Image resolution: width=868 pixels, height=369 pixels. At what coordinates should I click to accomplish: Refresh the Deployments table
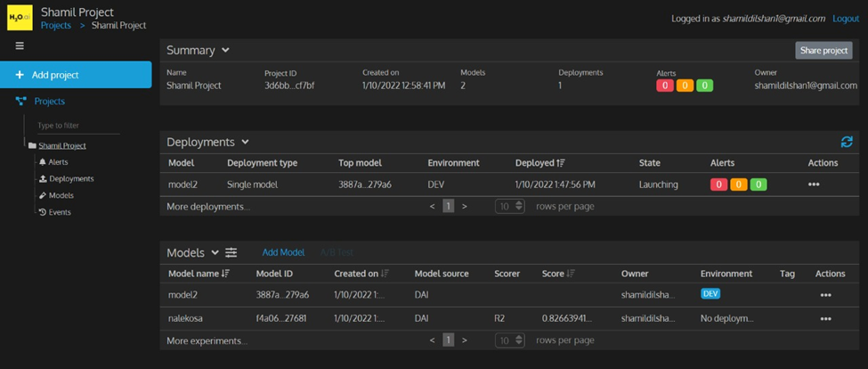(846, 142)
